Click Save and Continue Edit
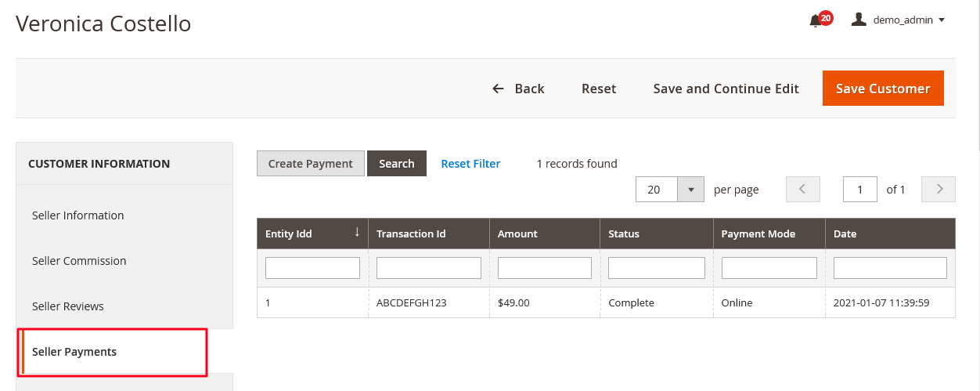This screenshot has height=391, width=980. [726, 89]
